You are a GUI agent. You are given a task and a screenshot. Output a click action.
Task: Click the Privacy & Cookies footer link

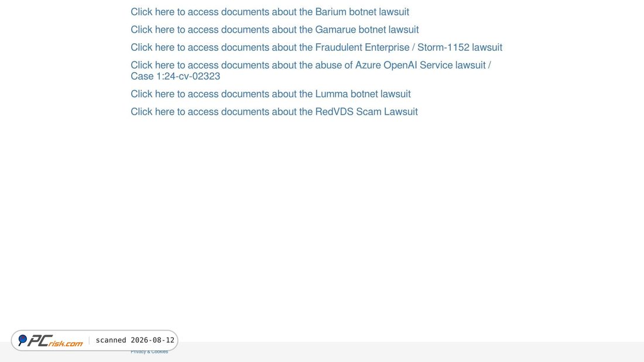(x=149, y=351)
